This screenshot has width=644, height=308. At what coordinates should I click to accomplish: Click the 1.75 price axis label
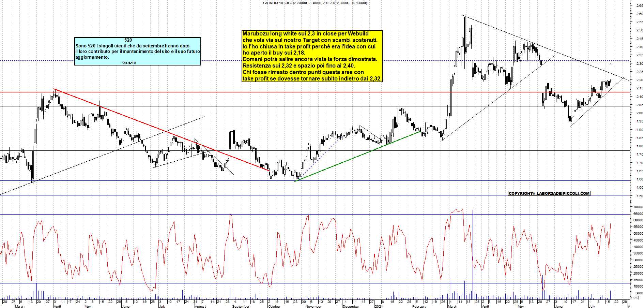(x=640, y=155)
